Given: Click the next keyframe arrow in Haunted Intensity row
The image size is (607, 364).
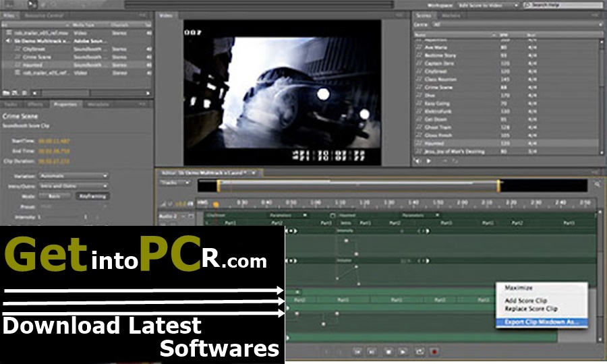Looking at the screenshot, I should (428, 231).
